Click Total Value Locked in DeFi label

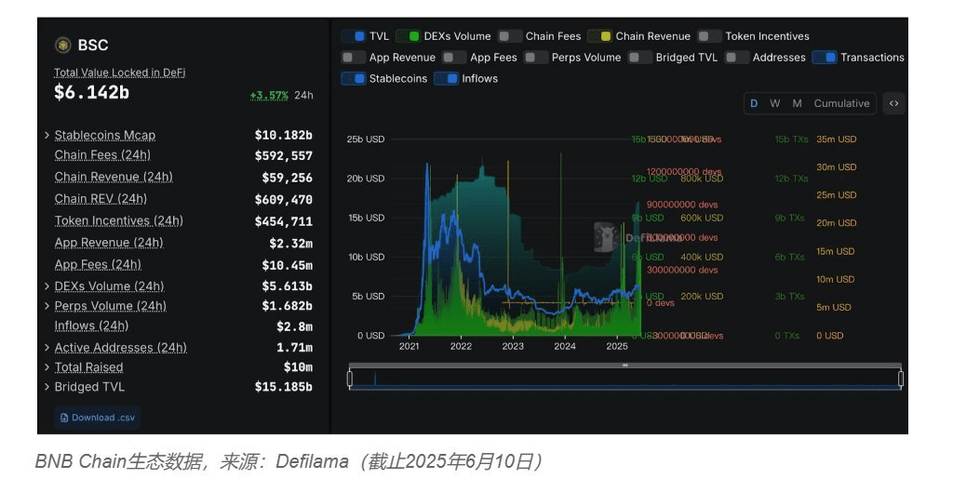pos(120,73)
